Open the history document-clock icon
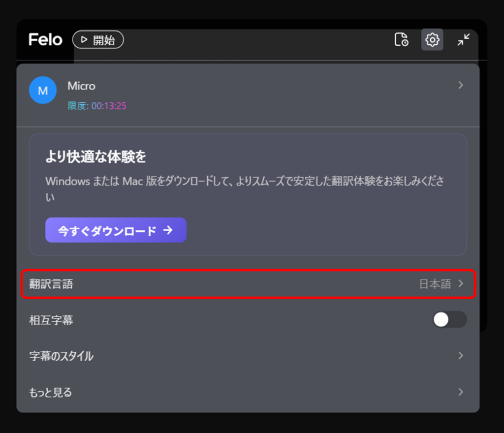504x433 pixels. [x=401, y=40]
